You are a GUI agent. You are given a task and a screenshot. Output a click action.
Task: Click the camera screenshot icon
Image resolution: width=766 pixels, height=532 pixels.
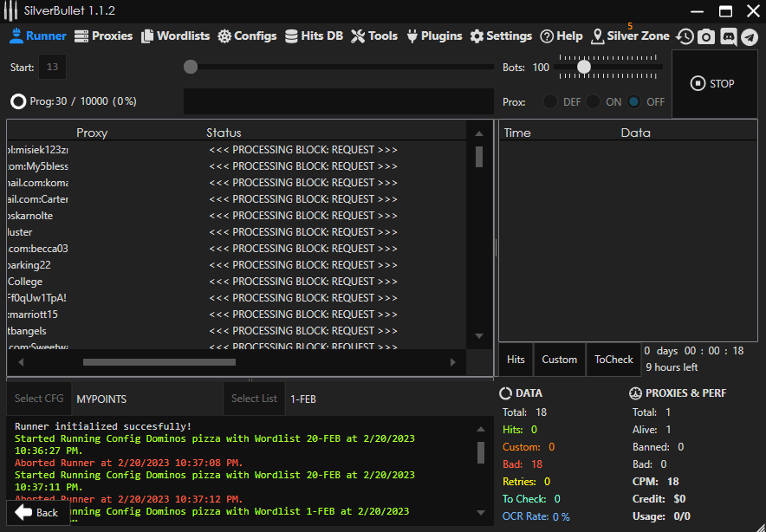tap(706, 36)
